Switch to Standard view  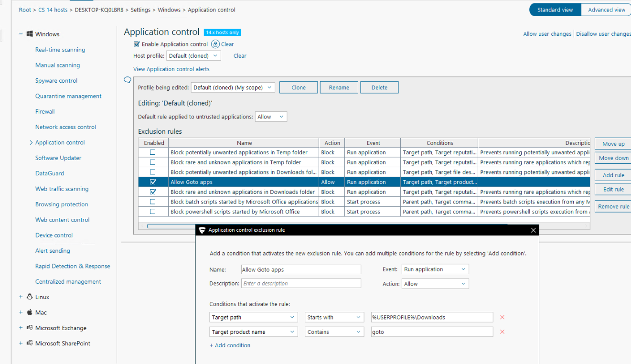(555, 10)
